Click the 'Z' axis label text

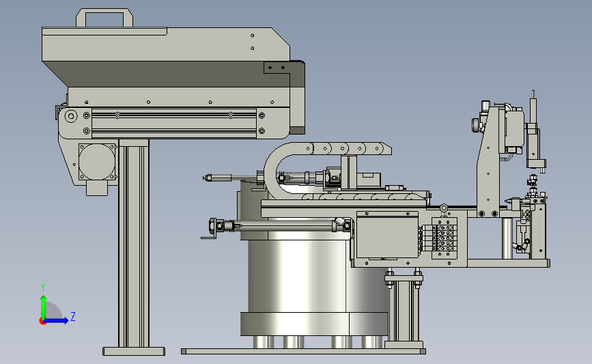click(73, 316)
